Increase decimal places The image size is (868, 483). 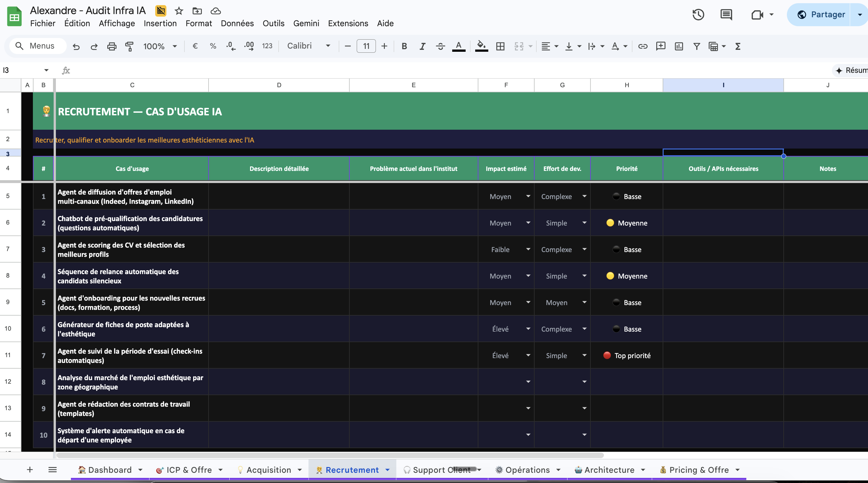[x=249, y=46]
